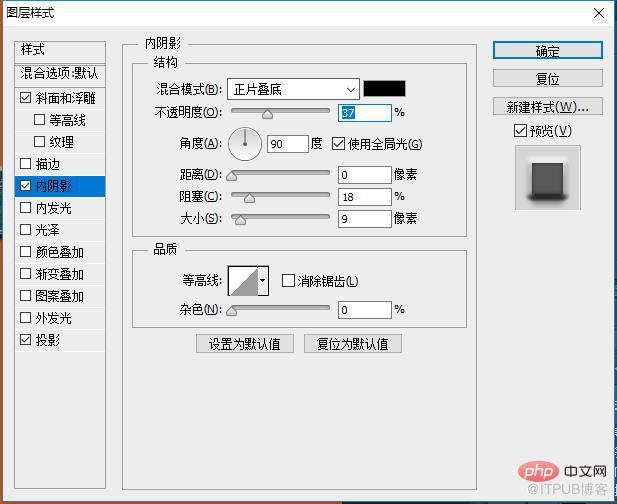Confirm with the 确定 button
617x504 pixels.
click(548, 51)
